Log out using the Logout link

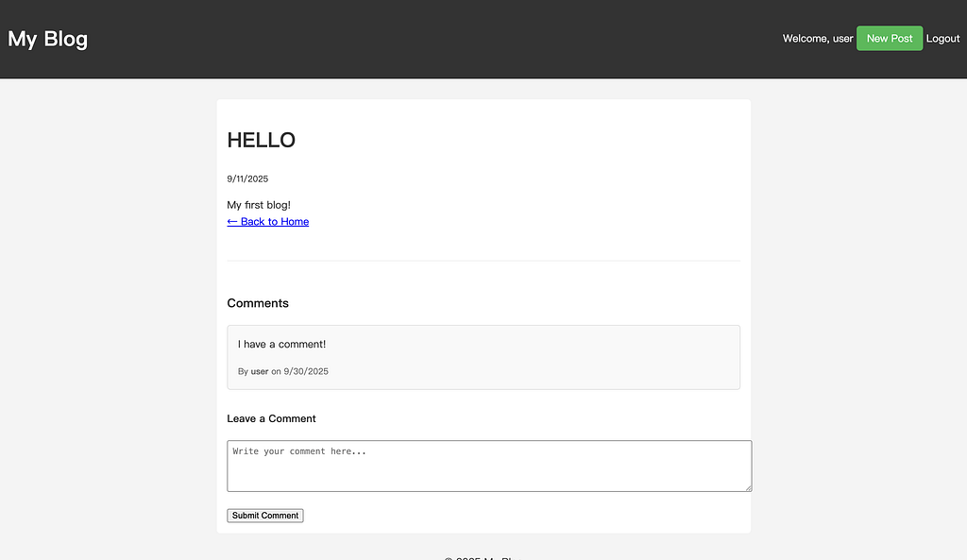[x=942, y=38]
